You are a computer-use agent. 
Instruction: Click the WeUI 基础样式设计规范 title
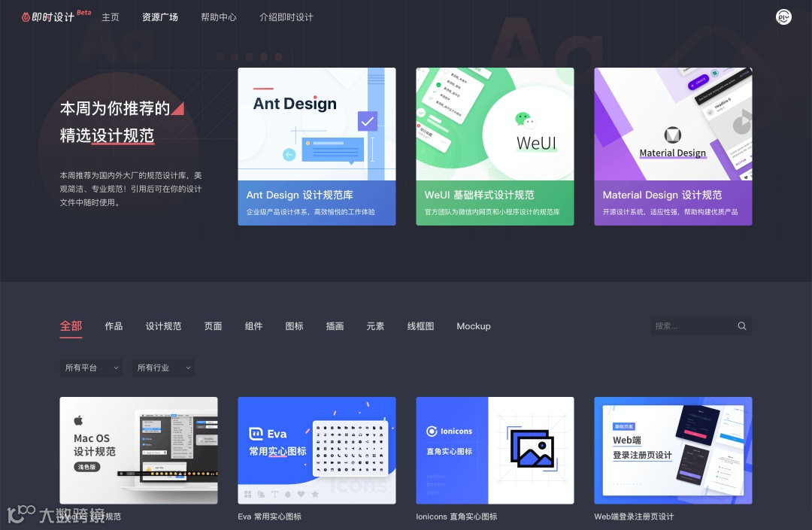click(x=479, y=195)
